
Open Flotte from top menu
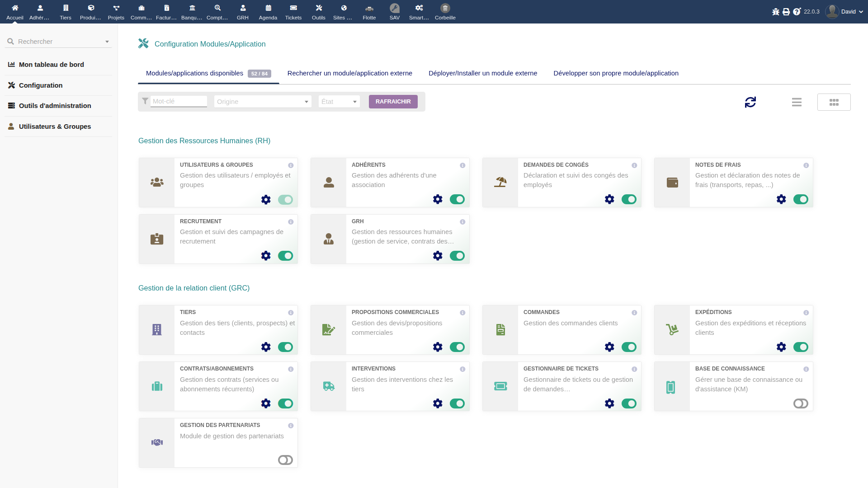click(369, 11)
